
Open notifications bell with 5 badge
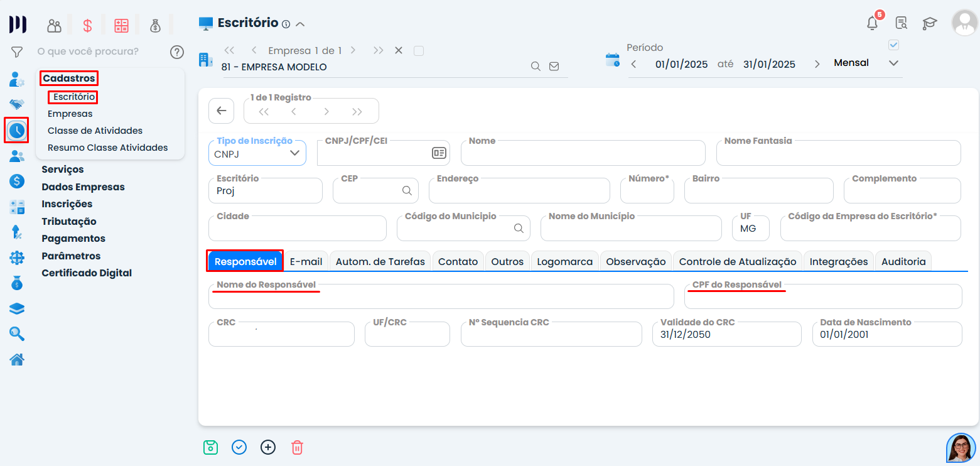click(873, 23)
